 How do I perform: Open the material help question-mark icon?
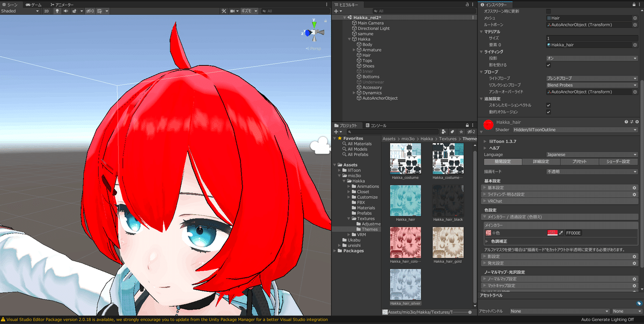(626, 122)
